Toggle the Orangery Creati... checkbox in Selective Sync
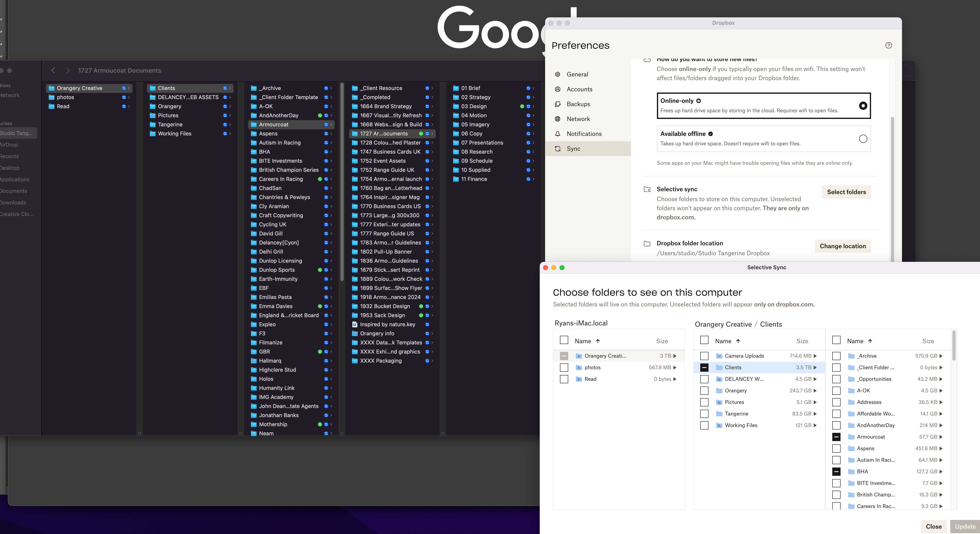980x534 pixels. pyautogui.click(x=564, y=356)
